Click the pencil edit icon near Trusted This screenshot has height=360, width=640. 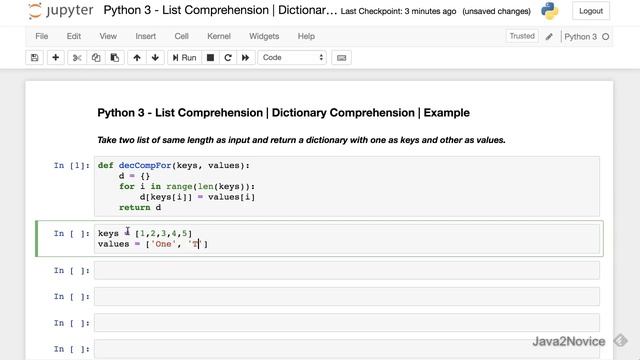point(549,37)
